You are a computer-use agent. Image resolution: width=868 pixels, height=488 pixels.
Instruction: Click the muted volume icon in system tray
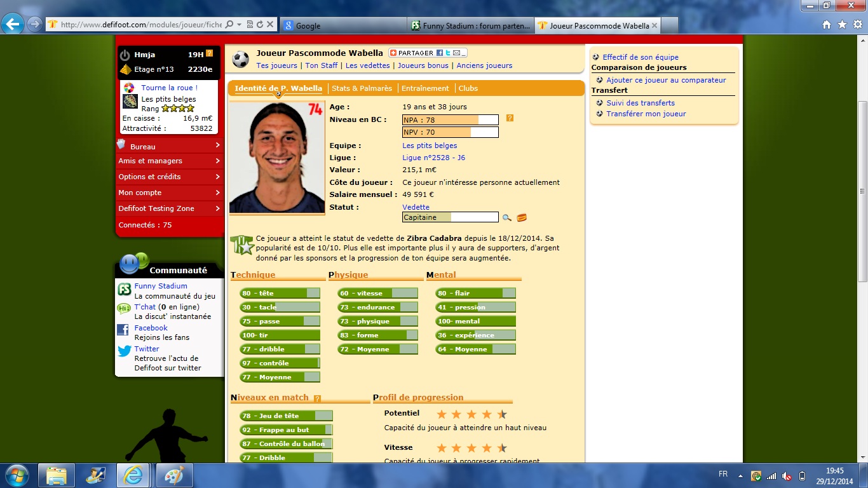point(787,475)
